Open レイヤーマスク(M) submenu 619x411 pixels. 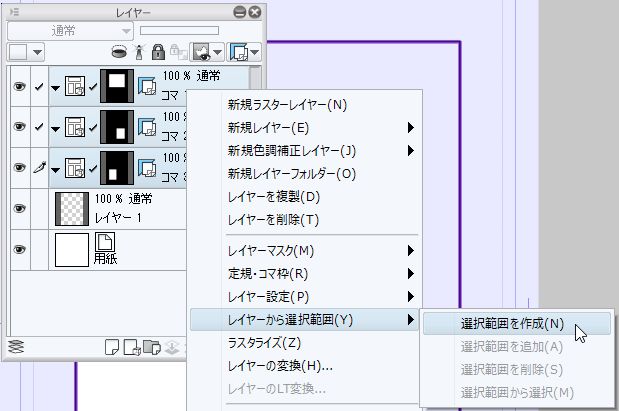coord(304,251)
